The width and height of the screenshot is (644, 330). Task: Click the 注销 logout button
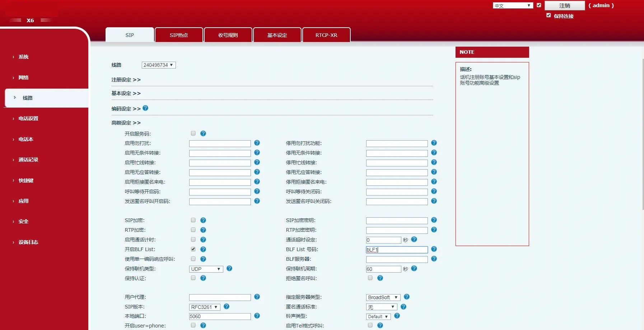coord(564,5)
